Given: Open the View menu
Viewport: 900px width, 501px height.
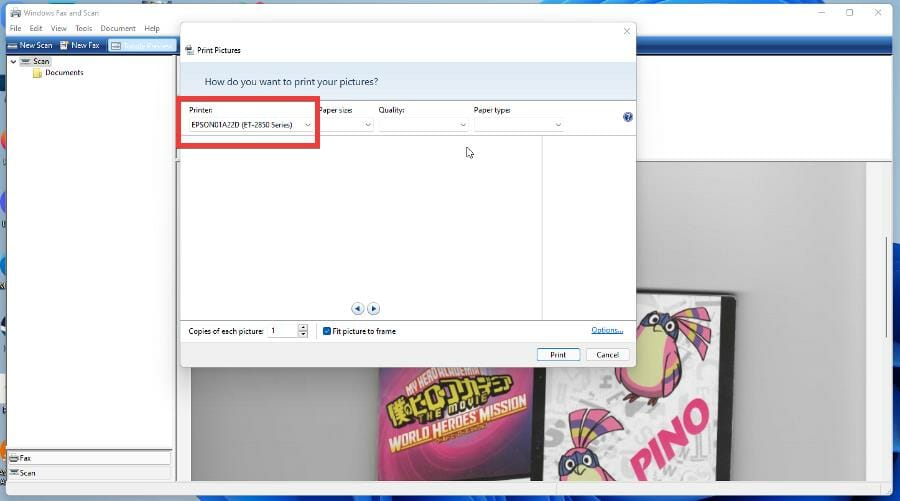Looking at the screenshot, I should (59, 28).
